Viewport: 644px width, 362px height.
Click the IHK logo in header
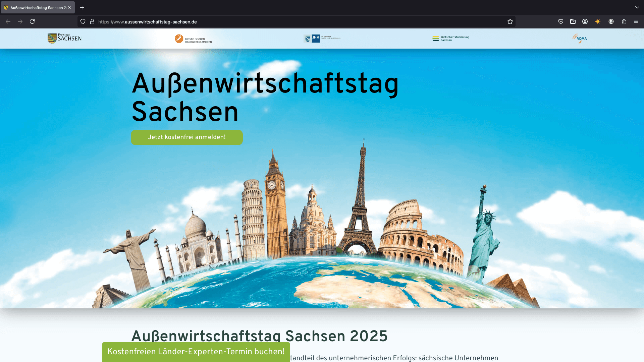pyautogui.click(x=322, y=39)
